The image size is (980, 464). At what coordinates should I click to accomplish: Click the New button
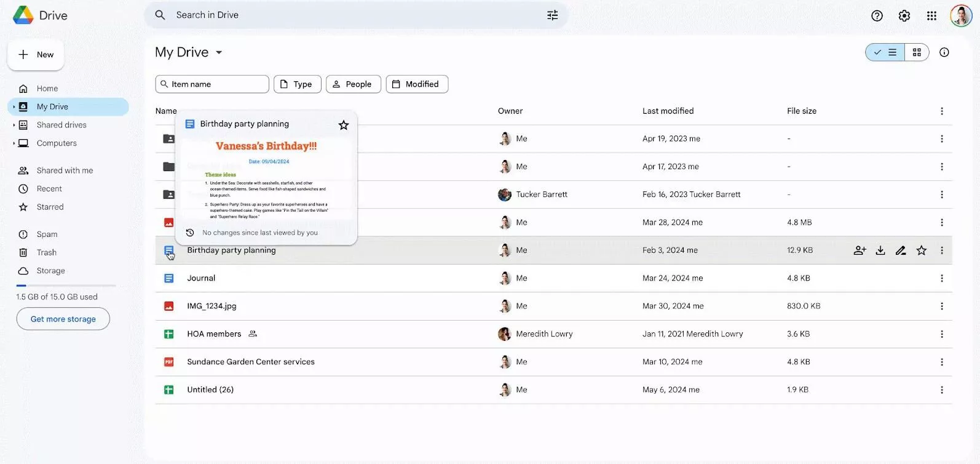click(x=36, y=55)
